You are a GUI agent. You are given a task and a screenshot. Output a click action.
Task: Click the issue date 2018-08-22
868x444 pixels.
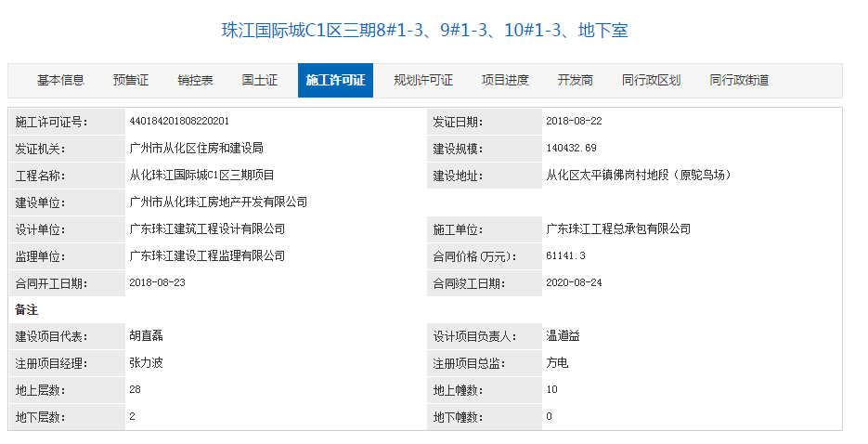pyautogui.click(x=575, y=121)
